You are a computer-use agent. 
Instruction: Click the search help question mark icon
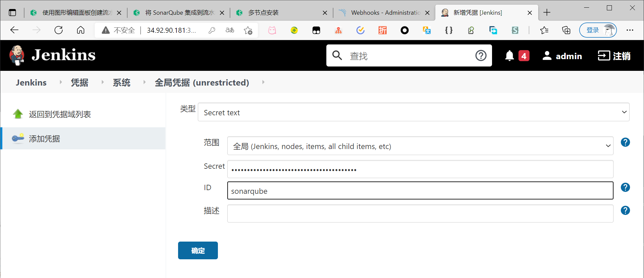481,55
